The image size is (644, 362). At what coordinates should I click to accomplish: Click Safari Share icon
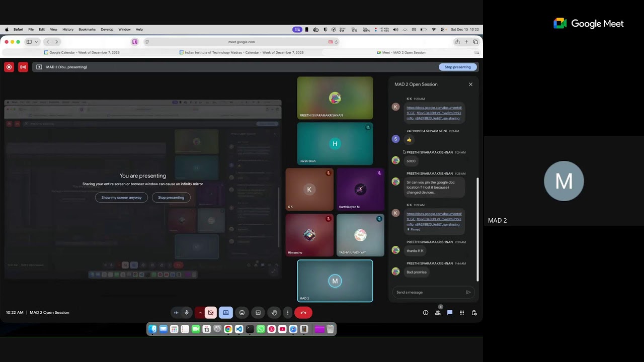[457, 42]
